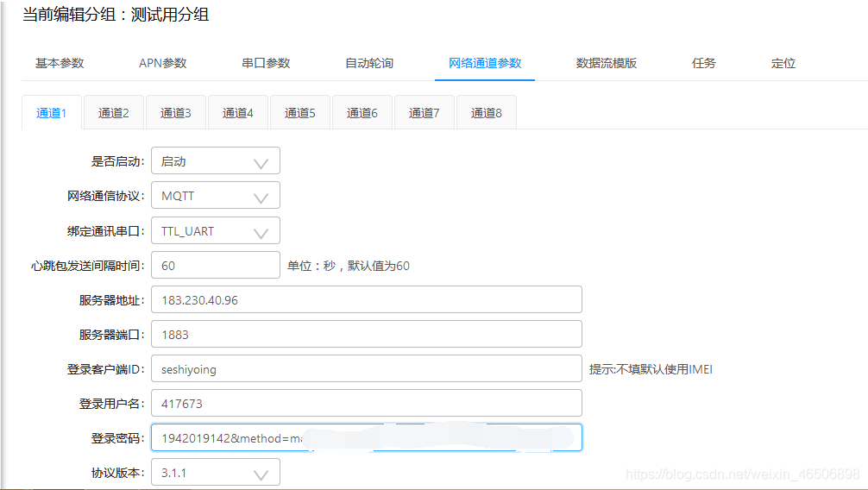868x490 pixels.
Task: Click the 登录用户名 field with 417673
Action: (367, 403)
